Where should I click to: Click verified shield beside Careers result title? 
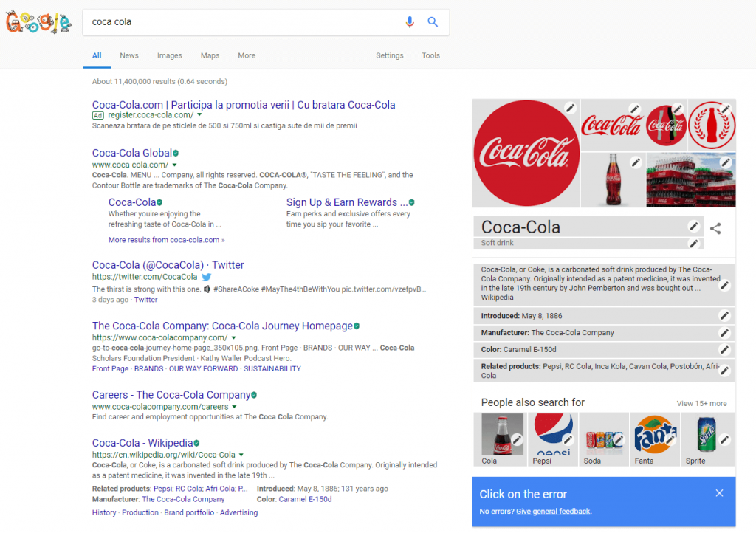pos(254,395)
